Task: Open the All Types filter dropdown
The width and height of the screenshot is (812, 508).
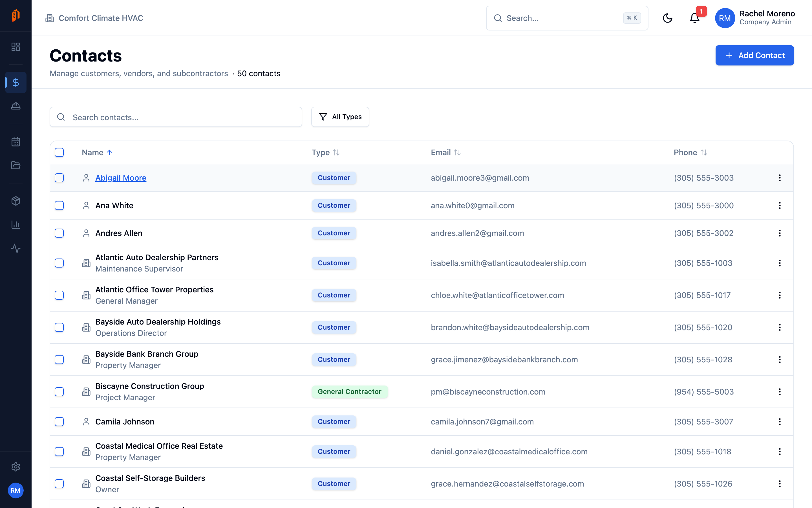Action: point(340,117)
